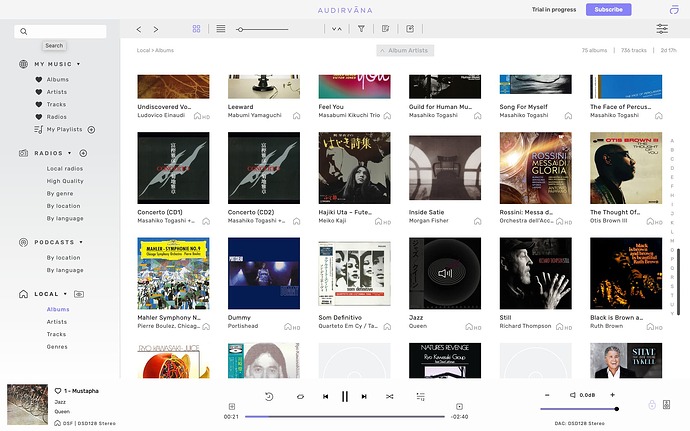Click the Subscribe button
Viewport: 690px width, 431px height.
tap(609, 9)
